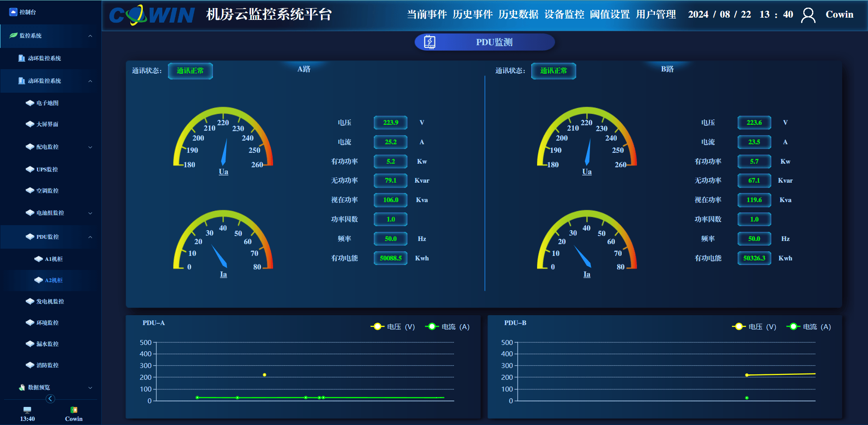Select 发电机监控 in the sidebar

50,301
